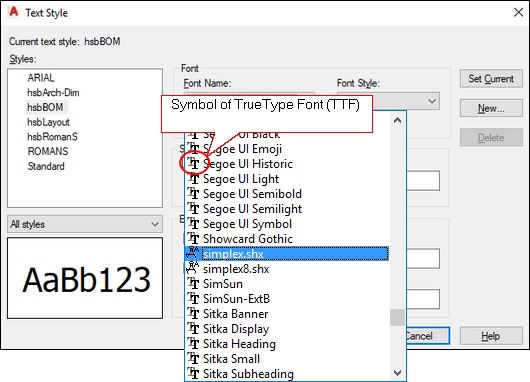Open the All styles filter dropdown
The image size is (530, 382).
[85, 224]
